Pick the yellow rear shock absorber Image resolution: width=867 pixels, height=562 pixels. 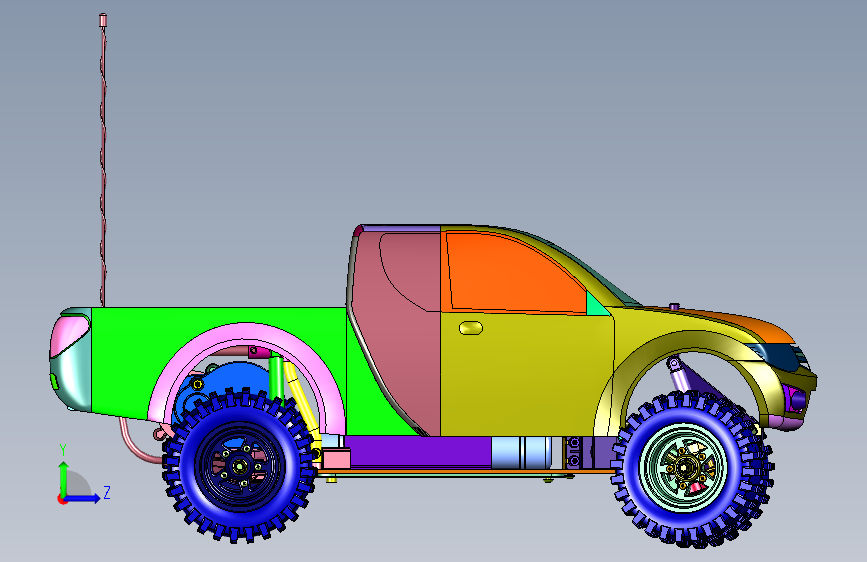[x=302, y=403]
